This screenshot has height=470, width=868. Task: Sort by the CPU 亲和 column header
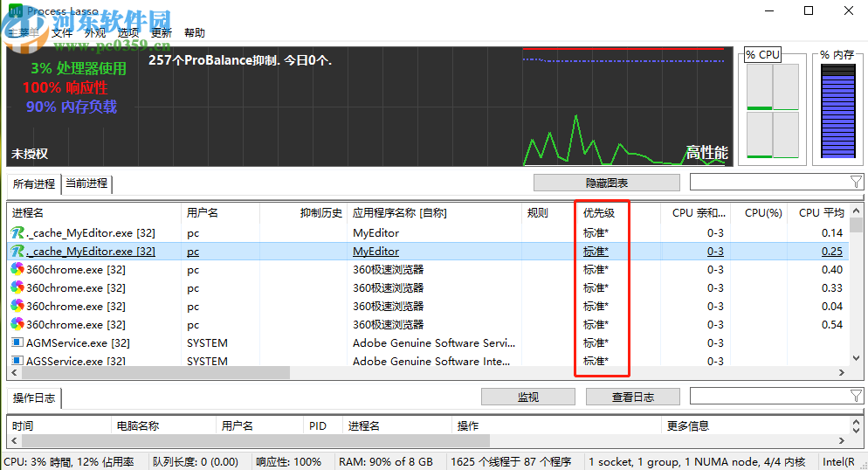(696, 213)
